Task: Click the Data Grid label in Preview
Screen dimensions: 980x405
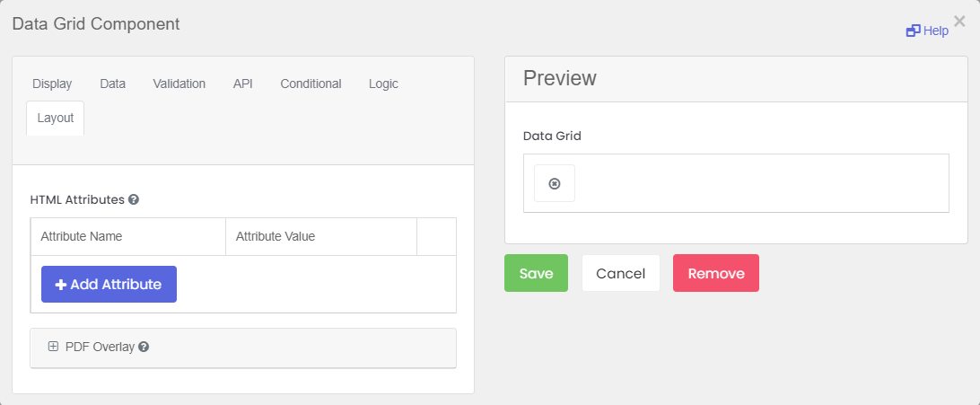Action: tap(552, 136)
